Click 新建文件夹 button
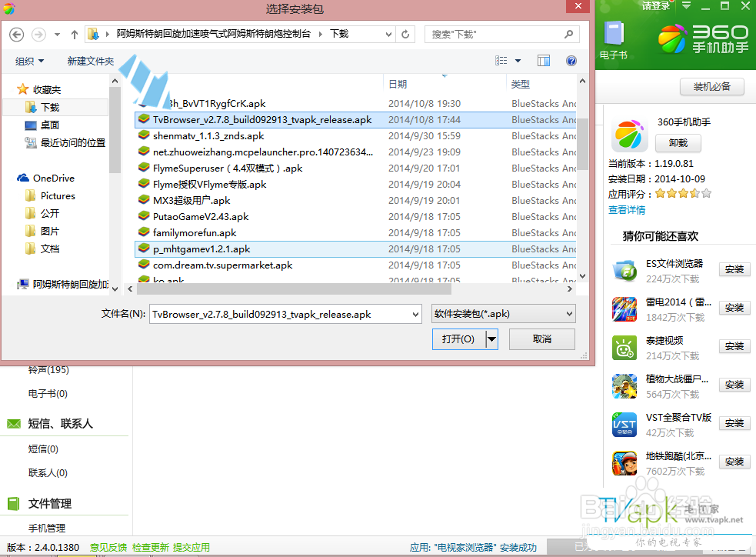 tap(91, 61)
